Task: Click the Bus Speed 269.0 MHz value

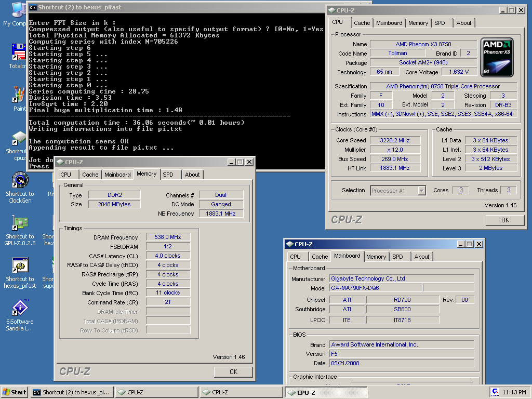Action: click(395, 159)
